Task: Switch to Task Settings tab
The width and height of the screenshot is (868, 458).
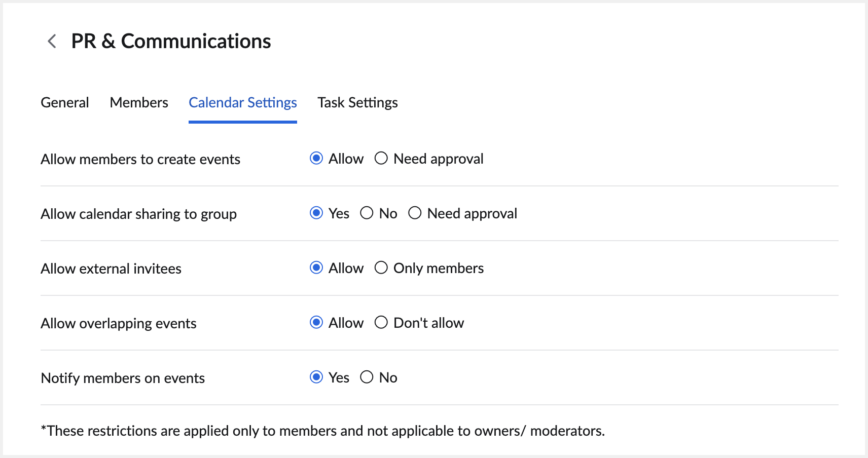Action: tap(357, 102)
